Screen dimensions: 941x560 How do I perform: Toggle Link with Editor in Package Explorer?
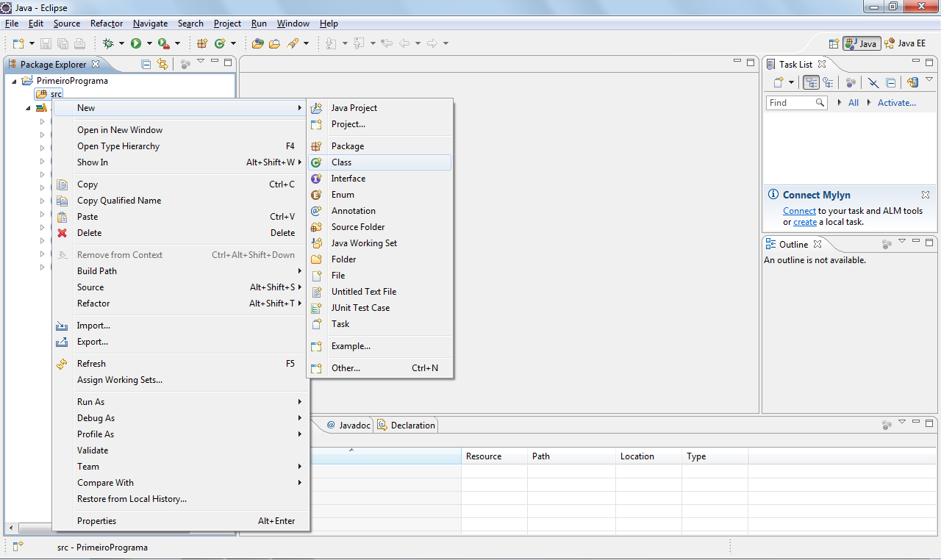(x=162, y=64)
